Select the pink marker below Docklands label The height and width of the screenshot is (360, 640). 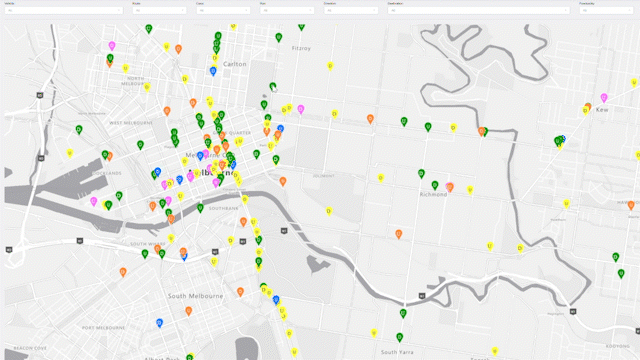[x=93, y=201]
